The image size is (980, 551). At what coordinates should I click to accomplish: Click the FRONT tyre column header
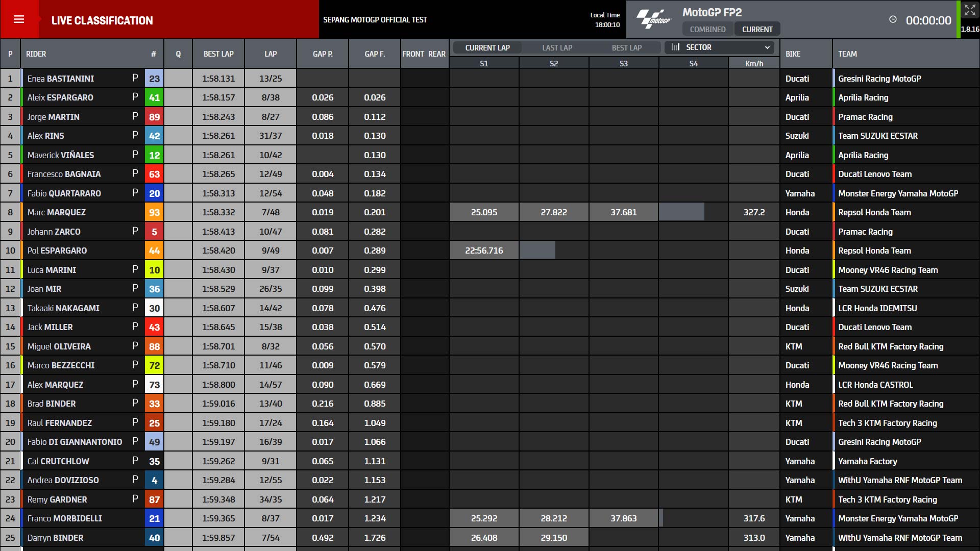click(413, 54)
